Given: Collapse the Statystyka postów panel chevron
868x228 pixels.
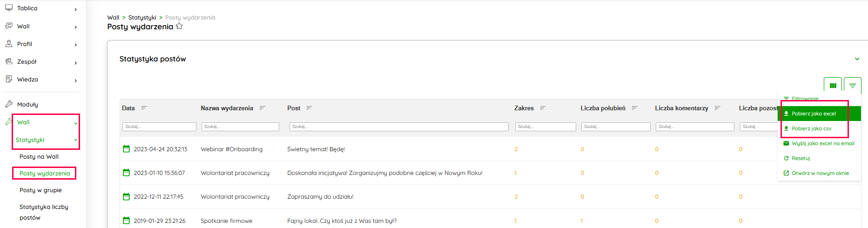Looking at the screenshot, I should (857, 59).
